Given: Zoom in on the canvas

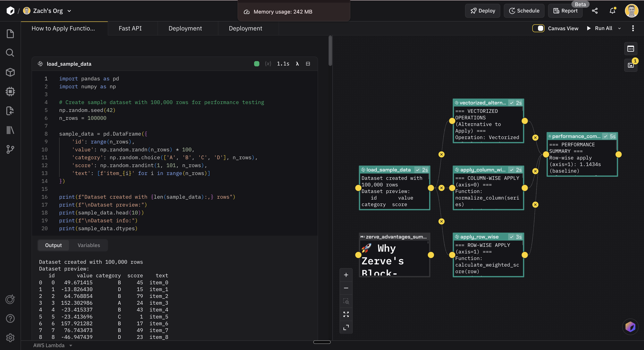Looking at the screenshot, I should pyautogui.click(x=346, y=275).
